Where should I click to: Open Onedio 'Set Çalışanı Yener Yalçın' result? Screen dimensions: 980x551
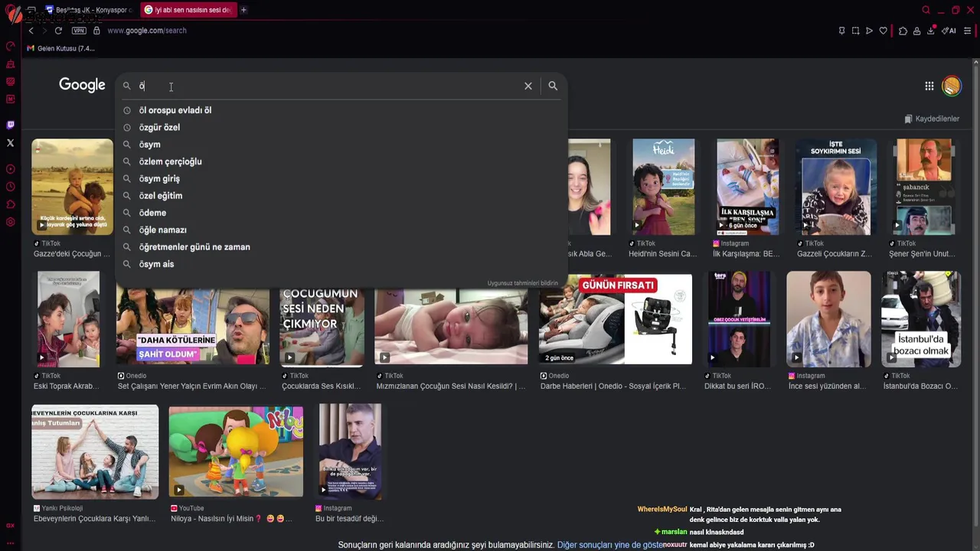tap(193, 325)
